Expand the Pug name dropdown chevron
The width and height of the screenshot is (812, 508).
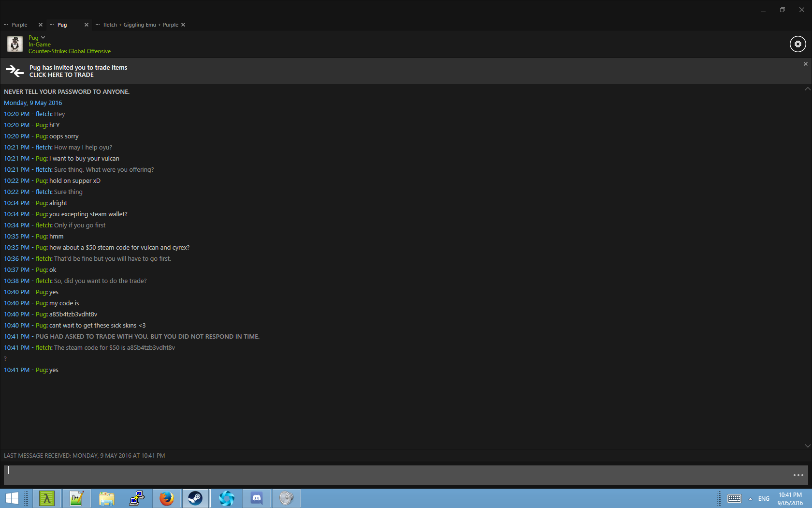(x=43, y=37)
